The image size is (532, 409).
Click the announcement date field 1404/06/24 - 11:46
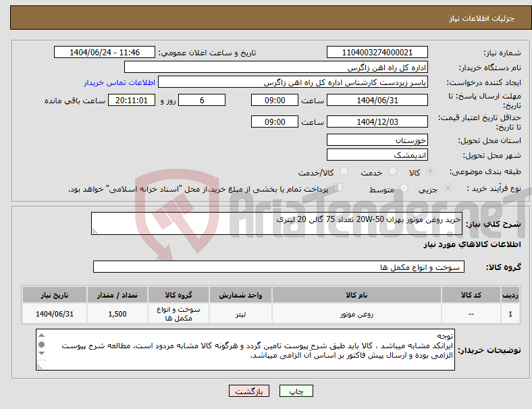coord(105,53)
